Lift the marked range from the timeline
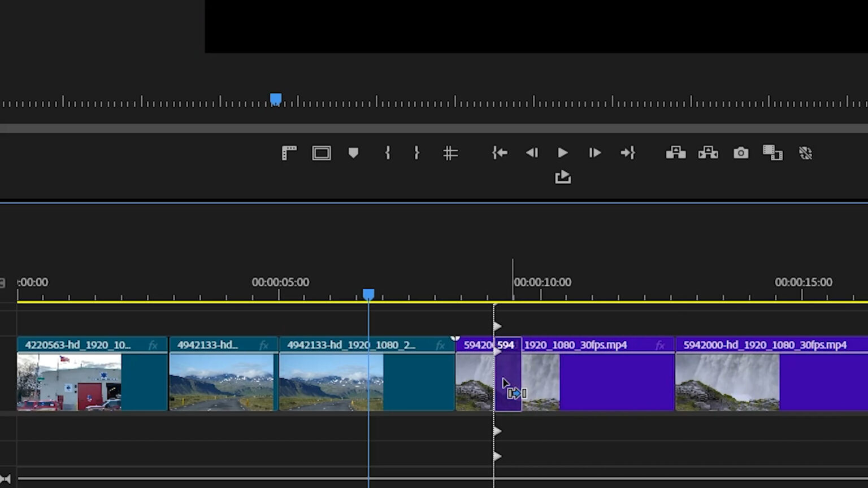868x488 pixels. [676, 152]
